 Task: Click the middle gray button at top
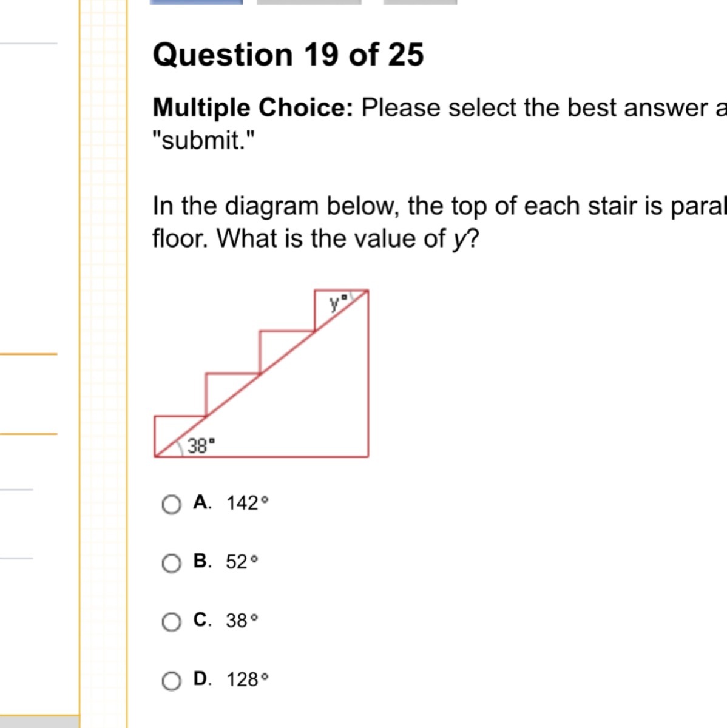pyautogui.click(x=309, y=2)
